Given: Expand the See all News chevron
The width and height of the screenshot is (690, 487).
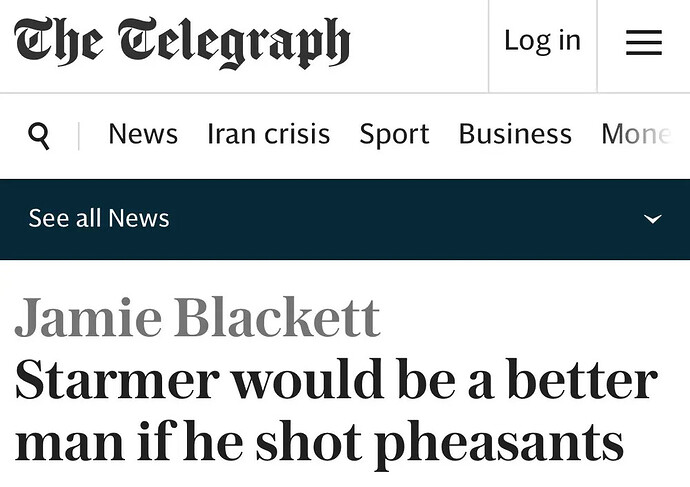Looking at the screenshot, I should point(653,219).
